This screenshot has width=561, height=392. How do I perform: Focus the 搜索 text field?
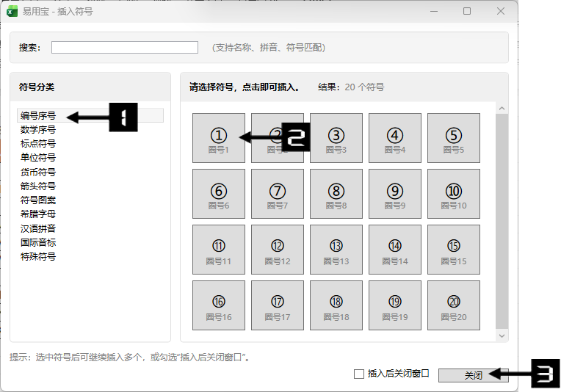[125, 48]
